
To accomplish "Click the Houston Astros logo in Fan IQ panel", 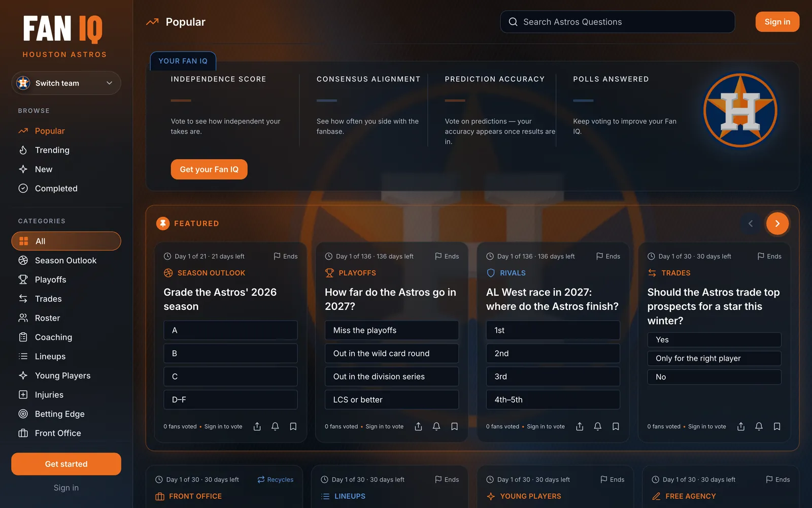I will pyautogui.click(x=740, y=110).
